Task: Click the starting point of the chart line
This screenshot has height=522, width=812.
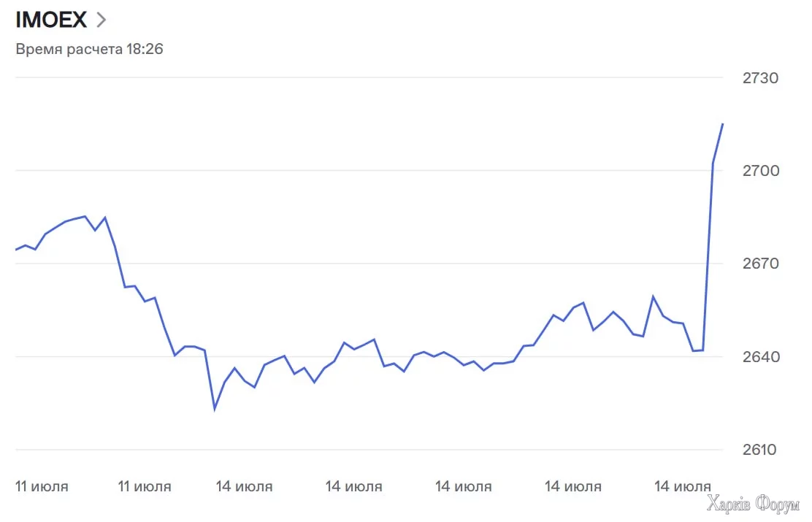Action: (16, 250)
